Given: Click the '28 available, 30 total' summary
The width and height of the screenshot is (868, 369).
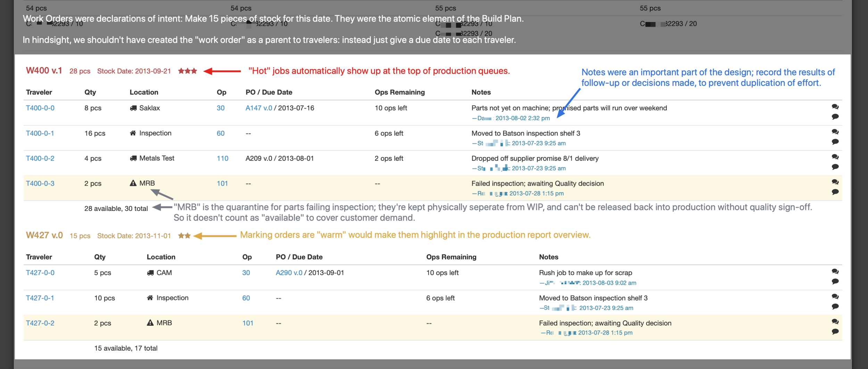Looking at the screenshot, I should click(x=116, y=208).
